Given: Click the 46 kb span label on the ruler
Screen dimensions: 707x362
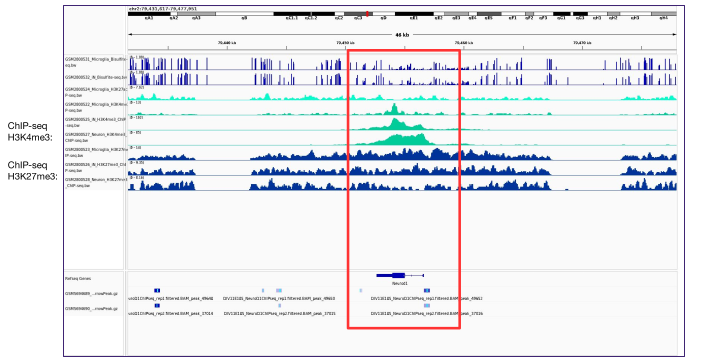Looking at the screenshot, I should click(x=402, y=35).
